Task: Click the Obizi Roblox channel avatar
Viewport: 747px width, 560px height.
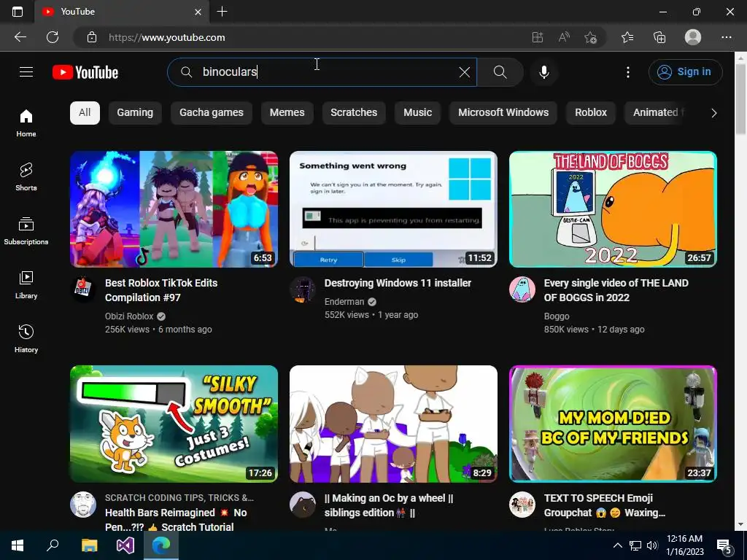Action: 83,289
